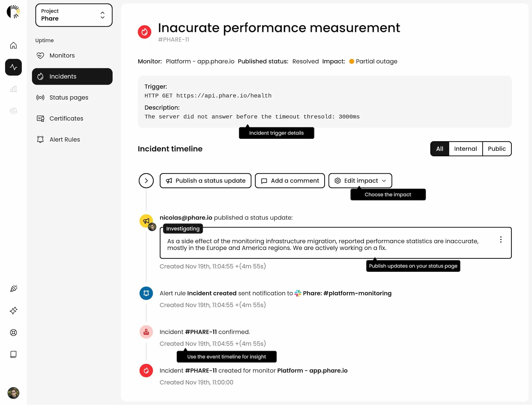Open the bar chart analytics icon
The width and height of the screenshot is (532, 405).
coord(13,89)
